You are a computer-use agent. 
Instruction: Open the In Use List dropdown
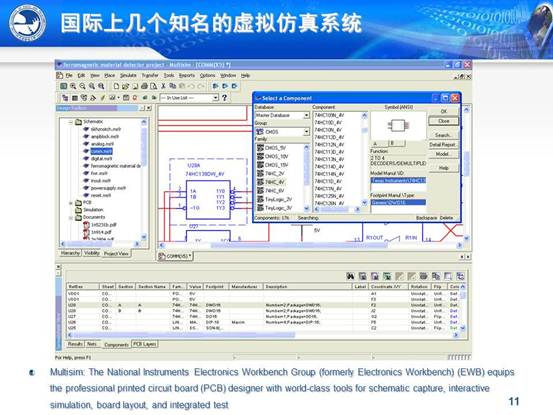[x=215, y=98]
